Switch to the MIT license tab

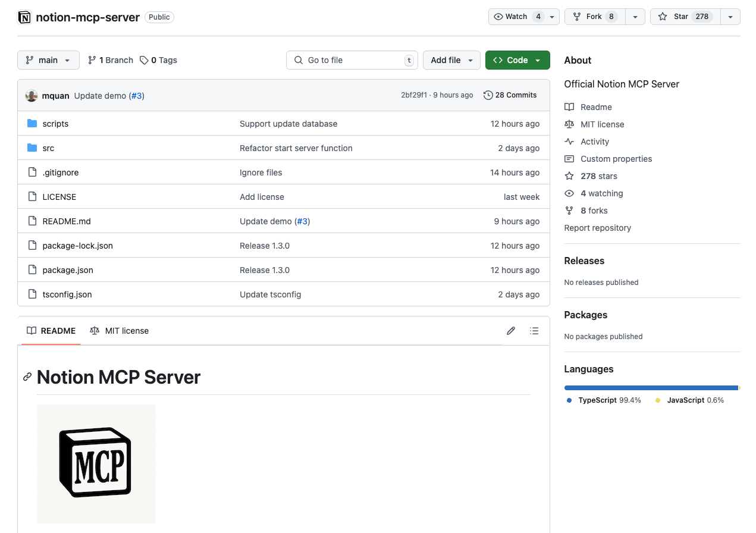(120, 331)
